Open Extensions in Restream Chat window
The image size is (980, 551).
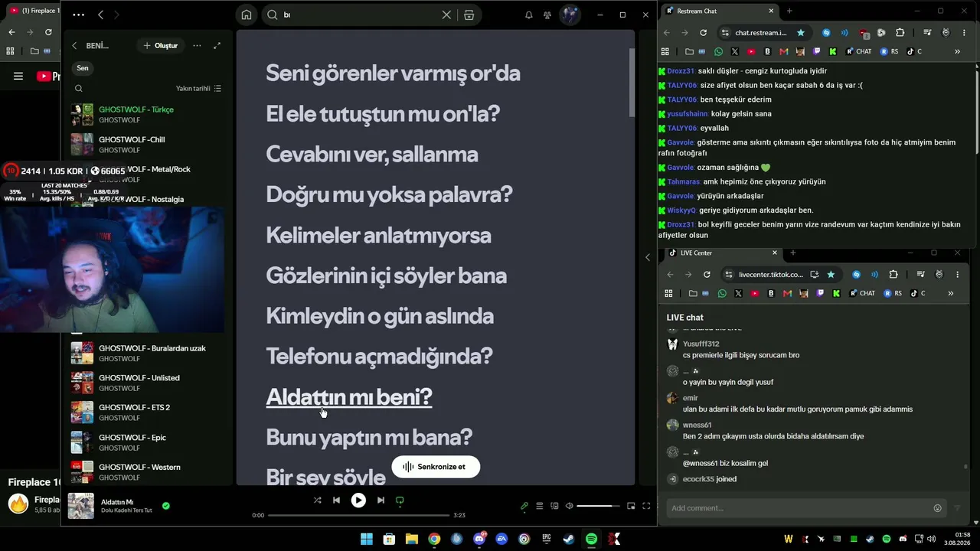click(900, 33)
